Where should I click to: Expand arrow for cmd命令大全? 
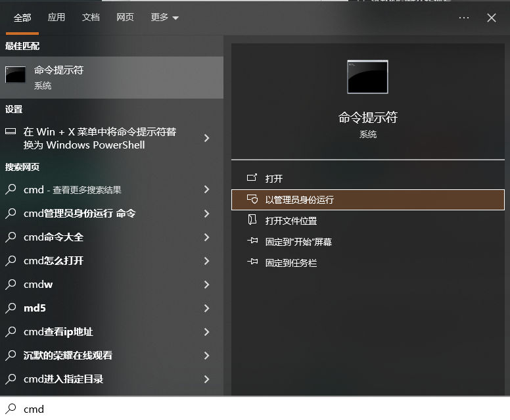[206, 237]
